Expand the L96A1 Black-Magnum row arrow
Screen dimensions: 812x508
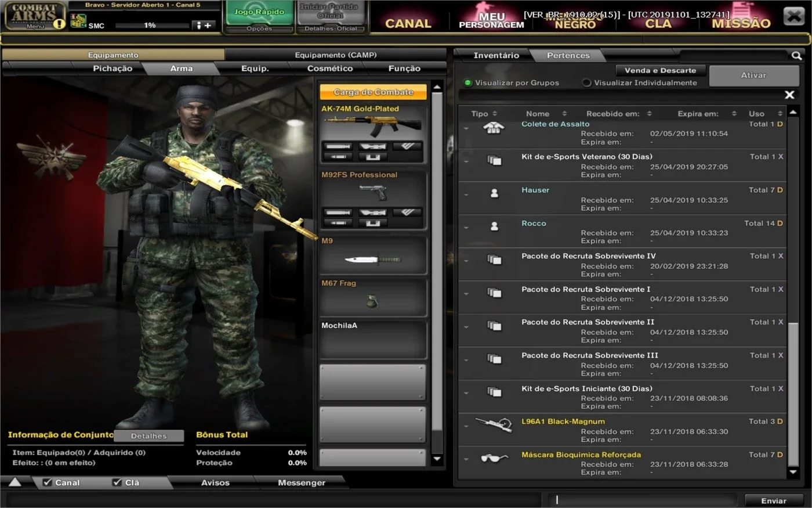point(466,426)
